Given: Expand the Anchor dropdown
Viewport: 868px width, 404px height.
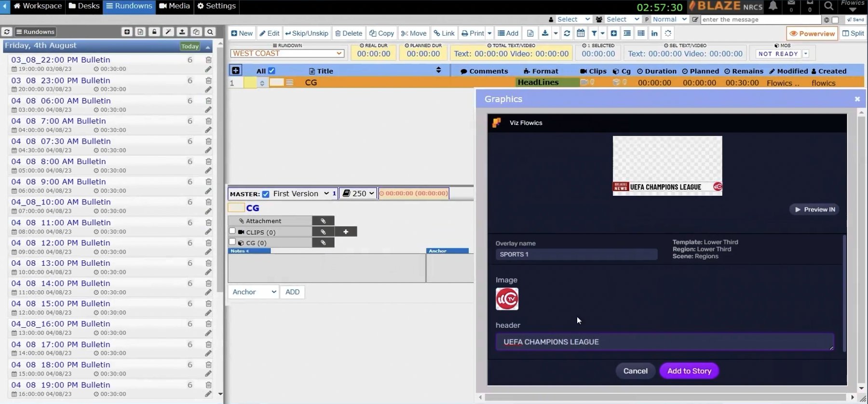Looking at the screenshot, I should (254, 292).
